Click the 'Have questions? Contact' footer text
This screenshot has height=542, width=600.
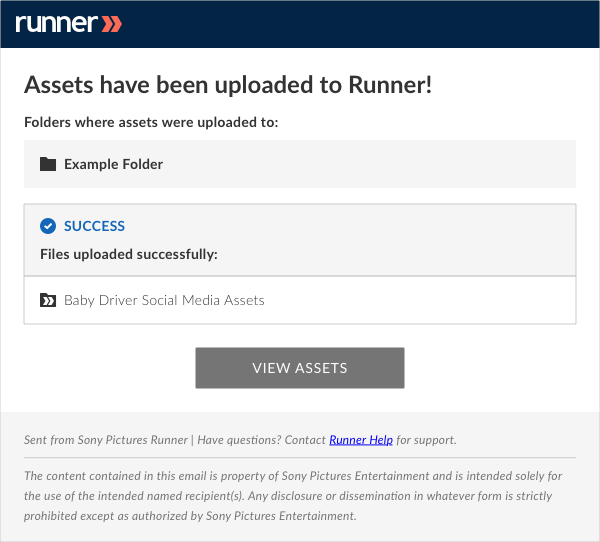[261, 440]
